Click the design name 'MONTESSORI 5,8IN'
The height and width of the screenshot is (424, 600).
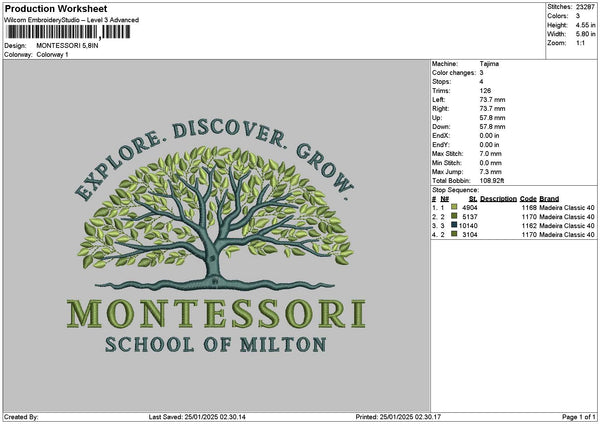(x=67, y=46)
